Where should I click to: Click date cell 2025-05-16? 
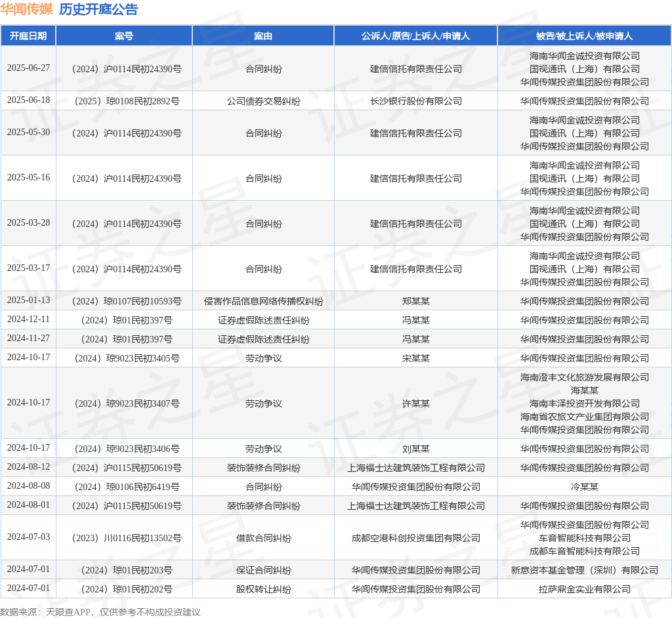[28, 177]
